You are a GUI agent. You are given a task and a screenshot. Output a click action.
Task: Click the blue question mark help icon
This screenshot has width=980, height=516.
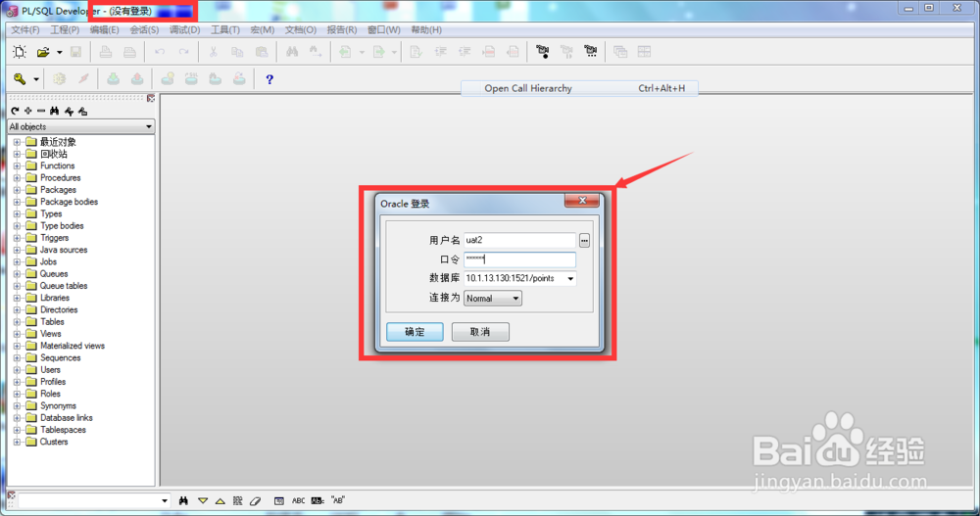point(269,79)
